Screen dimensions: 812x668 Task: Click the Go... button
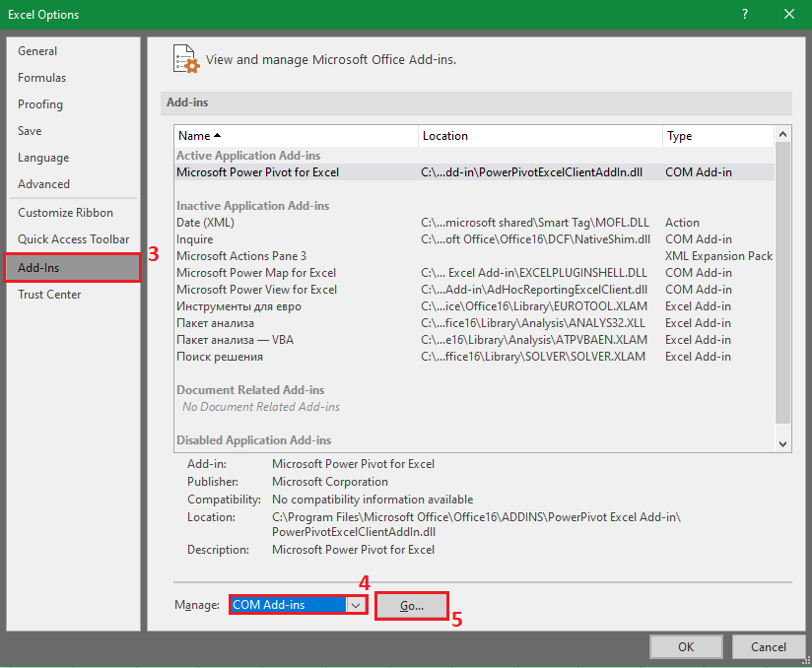(x=412, y=606)
